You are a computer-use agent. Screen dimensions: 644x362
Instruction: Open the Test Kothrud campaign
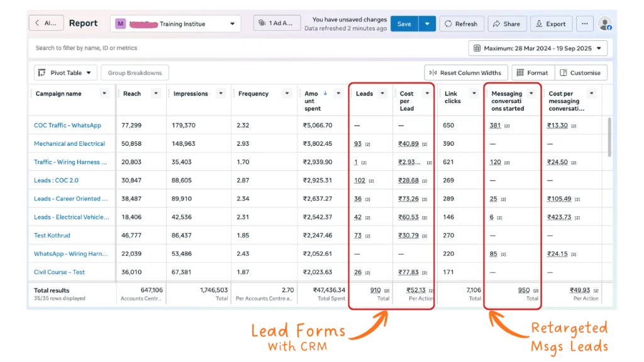[x=52, y=235]
